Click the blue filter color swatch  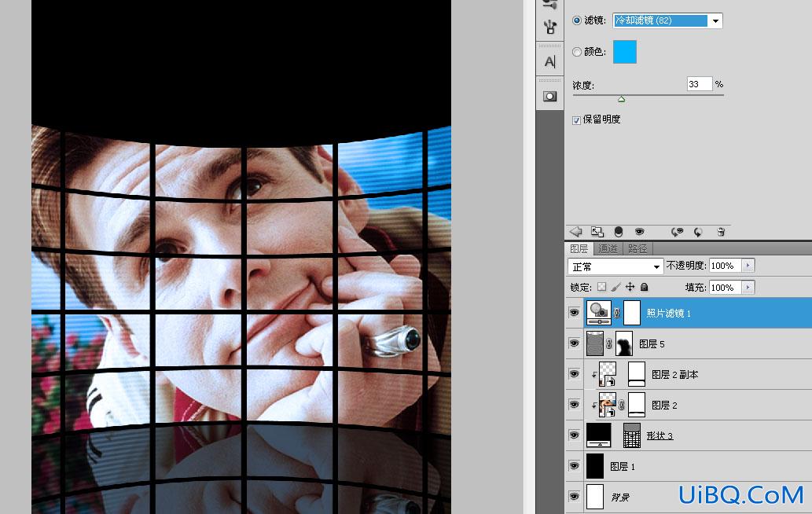[x=625, y=52]
